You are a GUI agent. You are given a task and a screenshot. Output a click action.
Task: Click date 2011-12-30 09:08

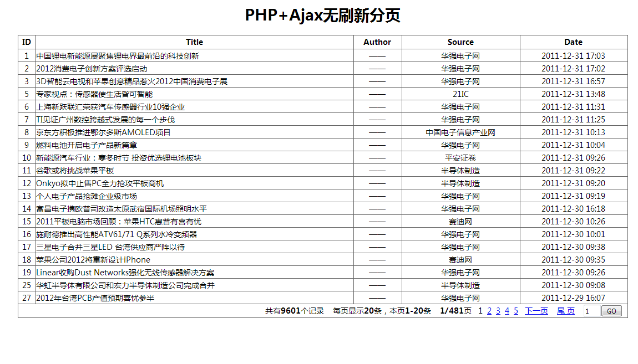tap(573, 285)
